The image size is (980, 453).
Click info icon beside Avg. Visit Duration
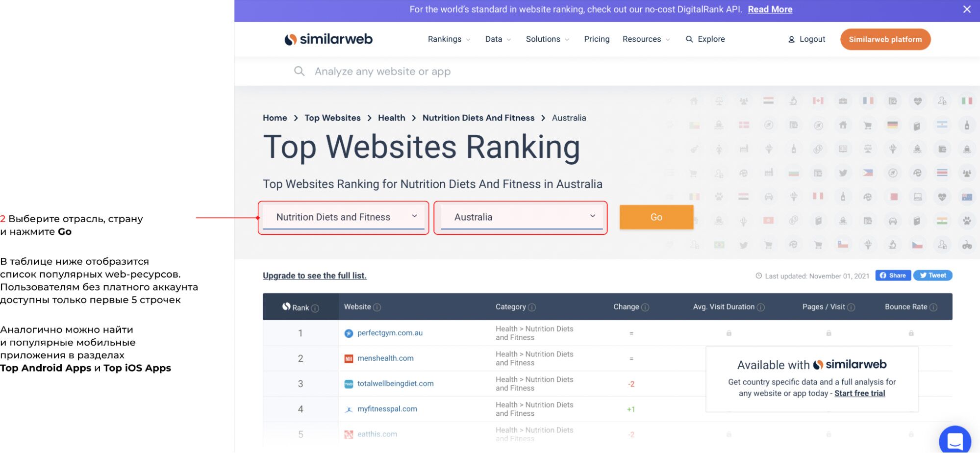click(x=761, y=307)
